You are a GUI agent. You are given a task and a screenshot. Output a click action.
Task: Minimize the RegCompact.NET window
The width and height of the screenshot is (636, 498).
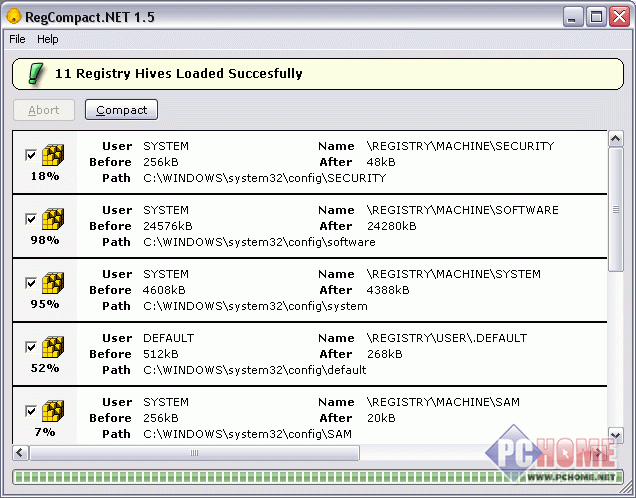tap(572, 17)
